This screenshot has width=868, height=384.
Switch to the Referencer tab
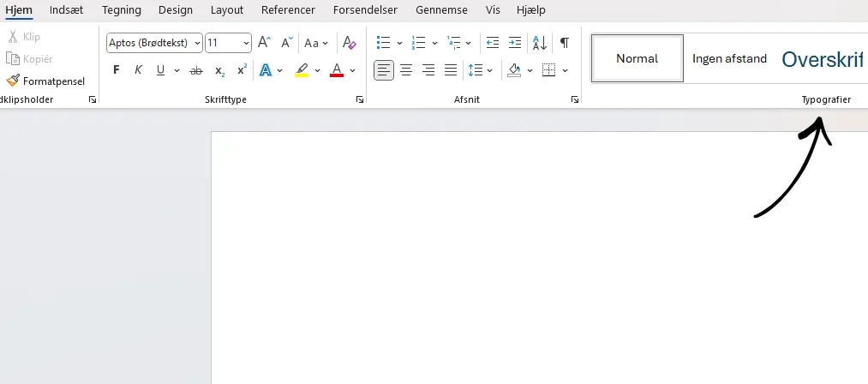(288, 10)
